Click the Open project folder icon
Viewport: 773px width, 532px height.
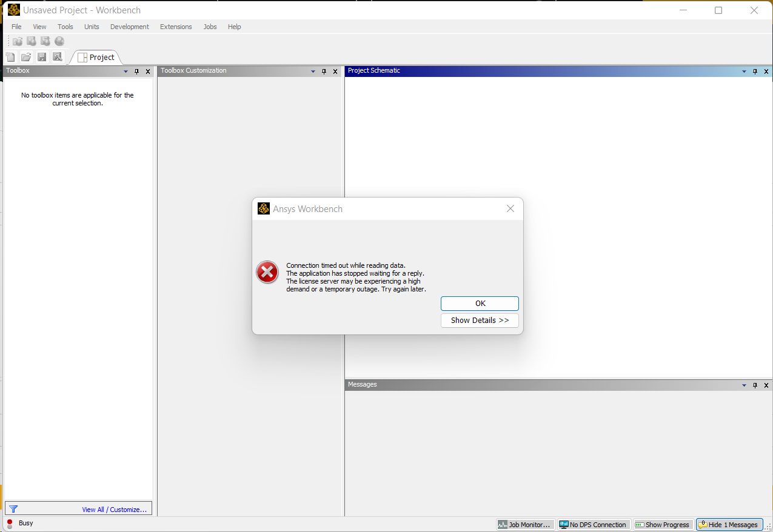26,57
